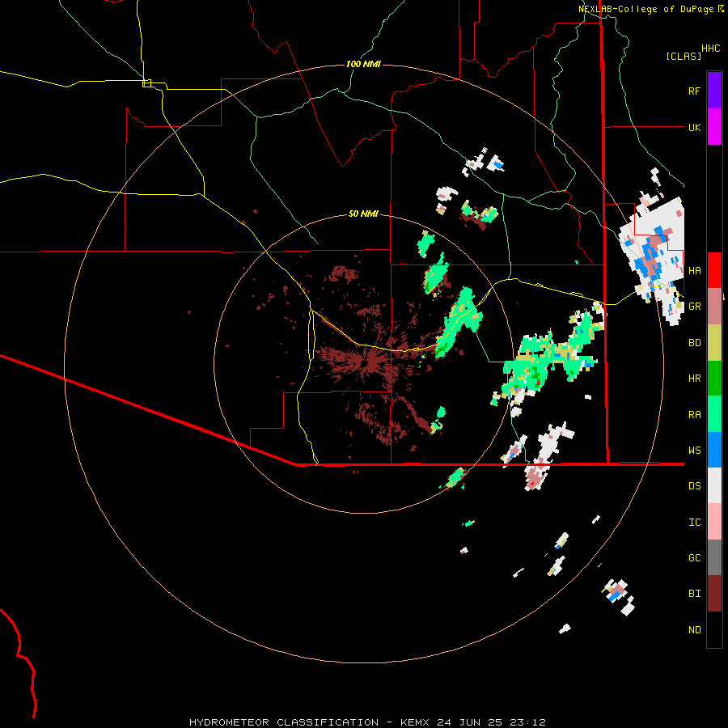Click the 50 NMI range ring label
This screenshot has height=728, width=728.
[x=363, y=214]
